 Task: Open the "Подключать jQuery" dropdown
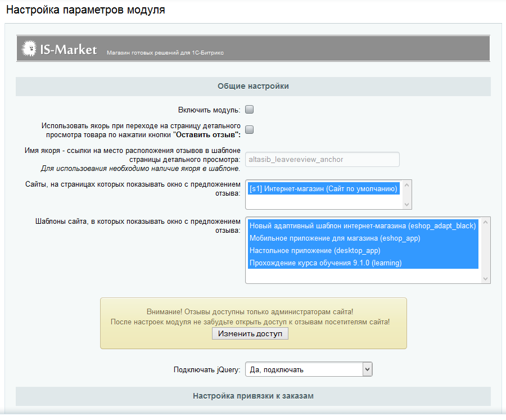[309, 369]
